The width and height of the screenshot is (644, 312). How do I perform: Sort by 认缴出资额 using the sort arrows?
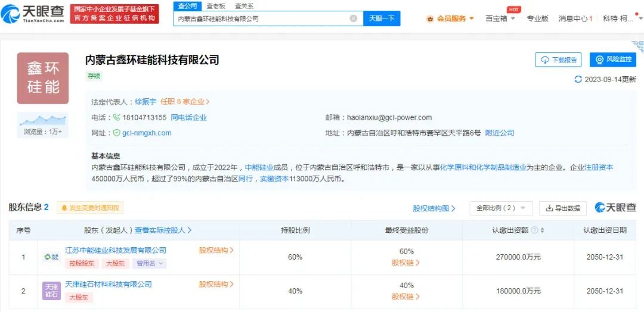click(x=542, y=230)
